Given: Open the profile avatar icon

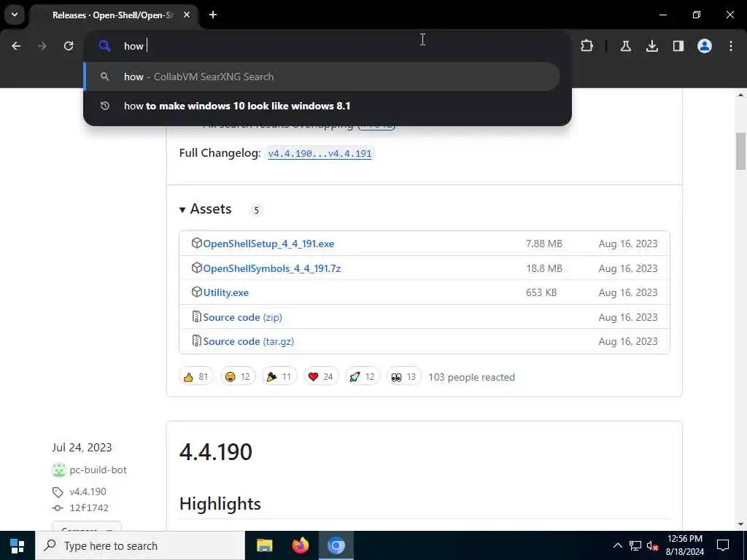Looking at the screenshot, I should pyautogui.click(x=705, y=46).
